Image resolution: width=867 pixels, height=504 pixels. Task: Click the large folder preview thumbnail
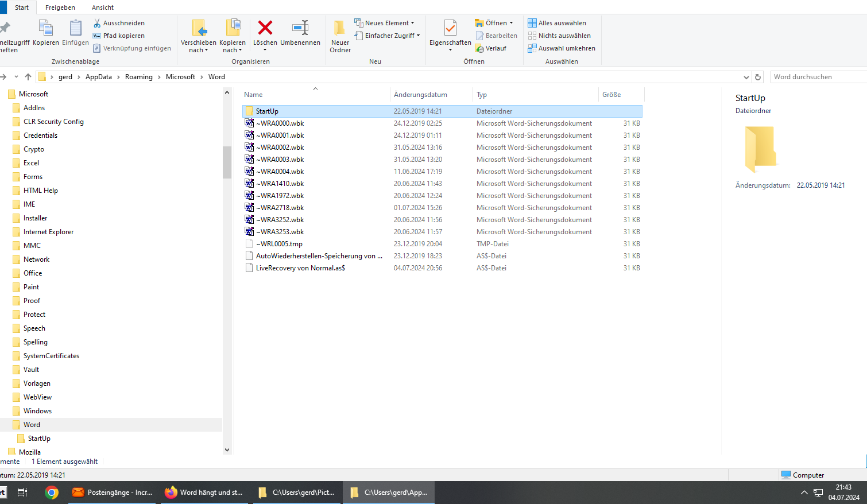coord(761,149)
